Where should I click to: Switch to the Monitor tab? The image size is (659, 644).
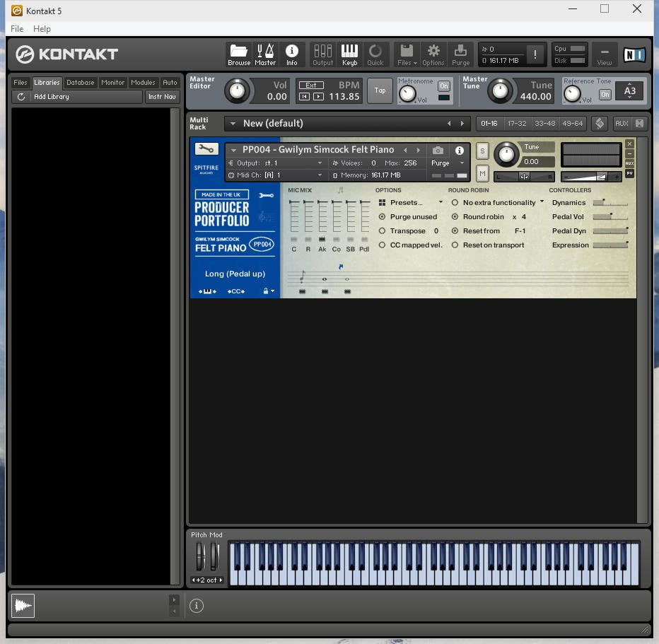tap(112, 82)
